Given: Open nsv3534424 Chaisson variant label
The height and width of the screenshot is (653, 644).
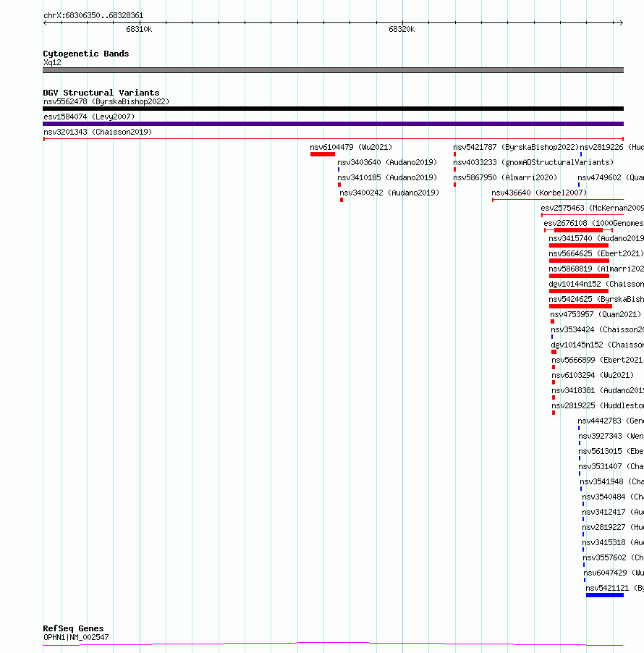Looking at the screenshot, I should pyautogui.click(x=597, y=329).
